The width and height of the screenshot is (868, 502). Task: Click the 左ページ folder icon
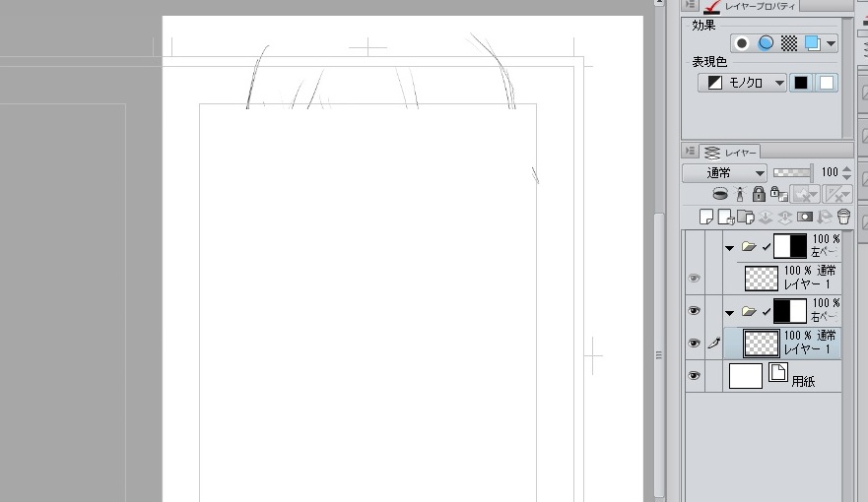click(749, 247)
